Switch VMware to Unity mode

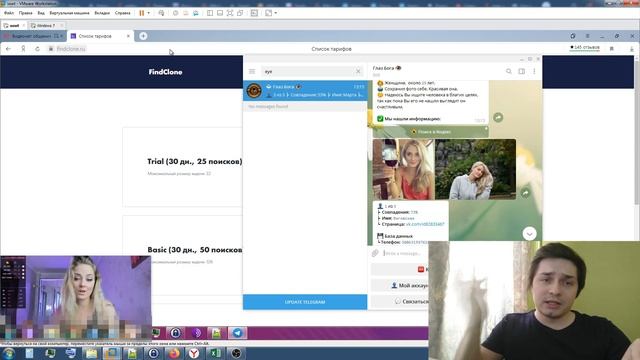240,13
